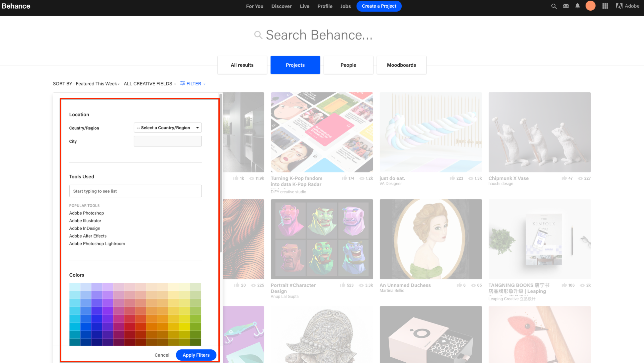The image size is (644, 363).
Task: Open Jobs menu item
Action: pos(346,6)
